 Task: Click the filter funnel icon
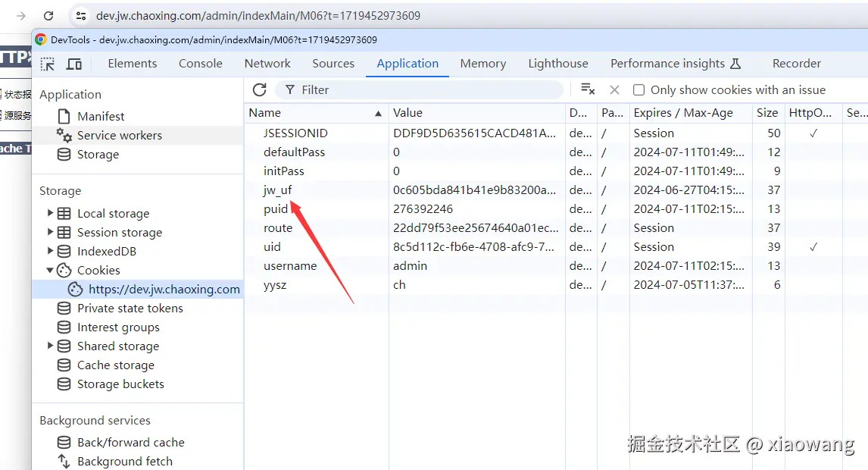click(x=289, y=89)
